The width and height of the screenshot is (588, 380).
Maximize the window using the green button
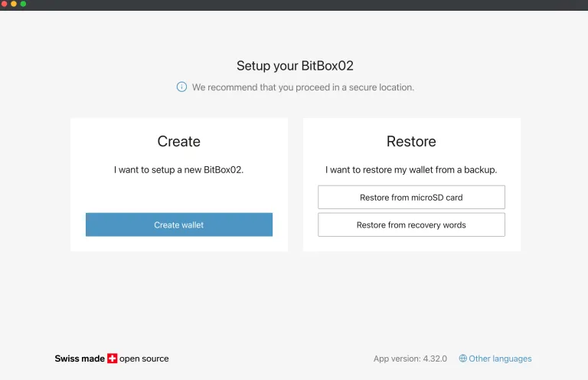click(23, 4)
